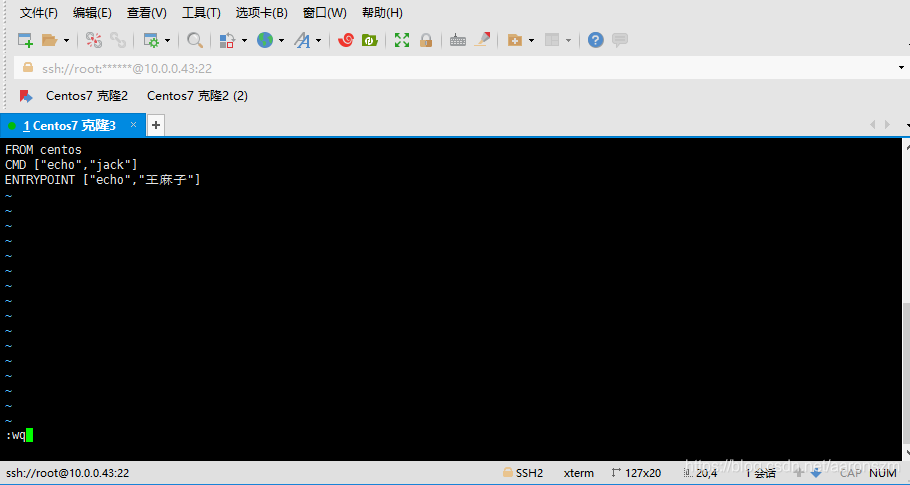Expand the color scheme dropdown arrow

[x=244, y=40]
